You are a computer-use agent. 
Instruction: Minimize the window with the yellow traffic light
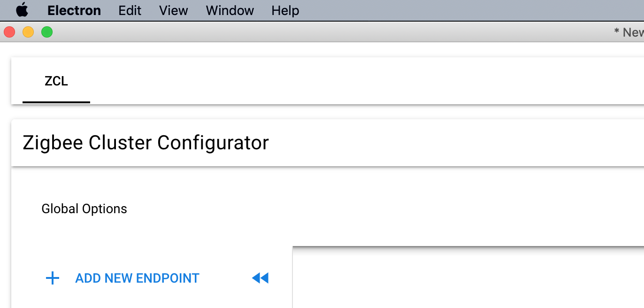coord(28,32)
